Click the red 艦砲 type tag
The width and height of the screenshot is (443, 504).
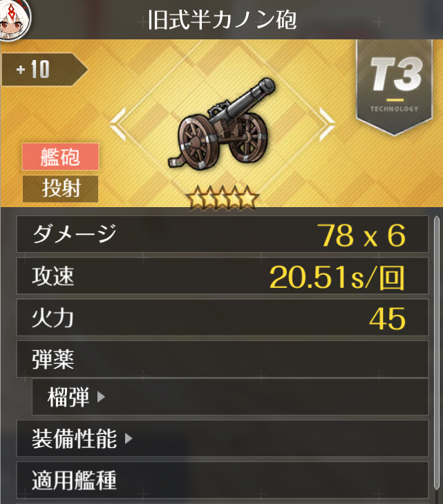tap(60, 157)
